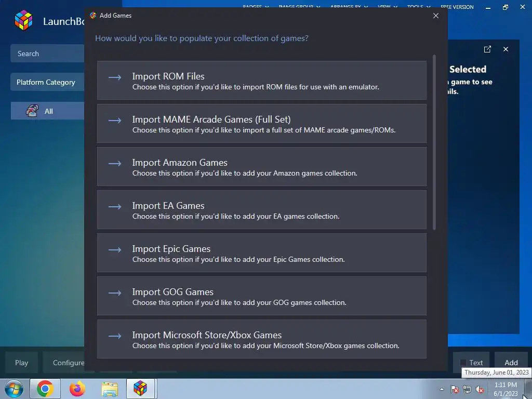
Task: Choose Import Microsoft Store/Xbox Games option
Action: coord(262,339)
